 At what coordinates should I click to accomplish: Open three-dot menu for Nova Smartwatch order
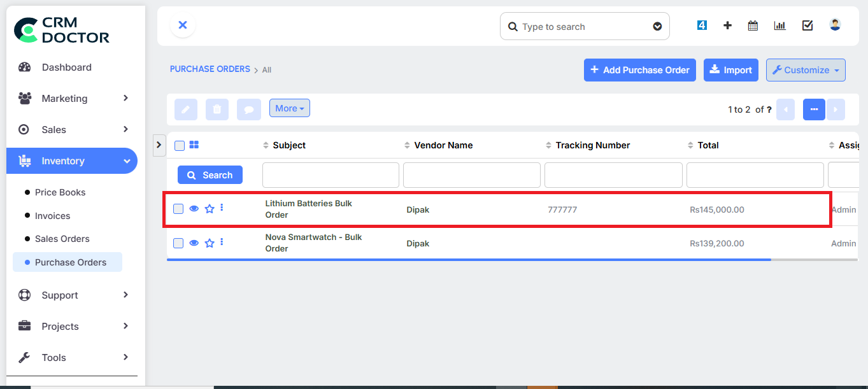click(222, 242)
